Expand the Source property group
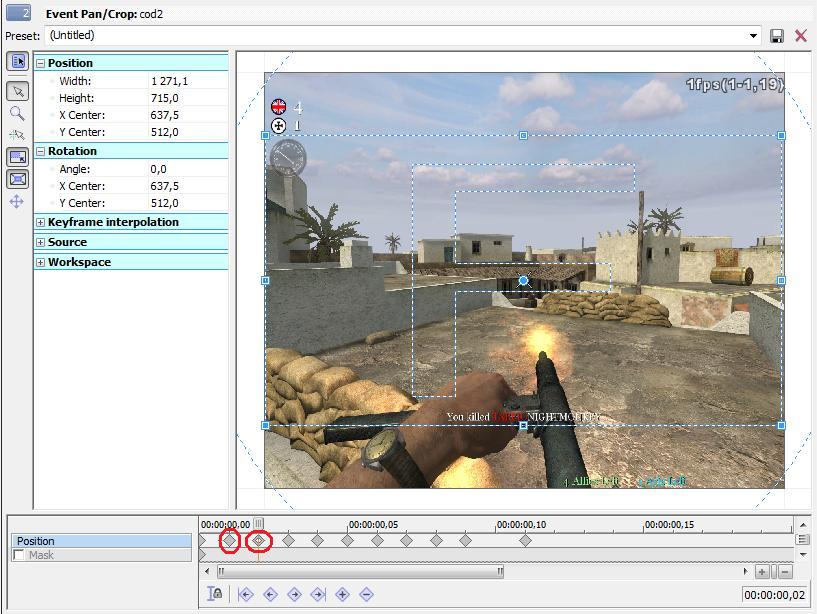817x614 pixels. (41, 242)
